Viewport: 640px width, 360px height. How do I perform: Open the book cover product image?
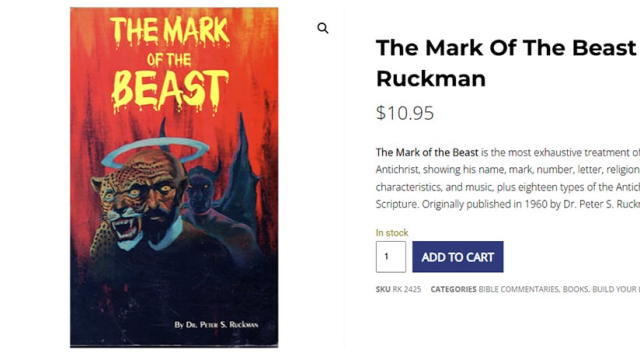[174, 178]
